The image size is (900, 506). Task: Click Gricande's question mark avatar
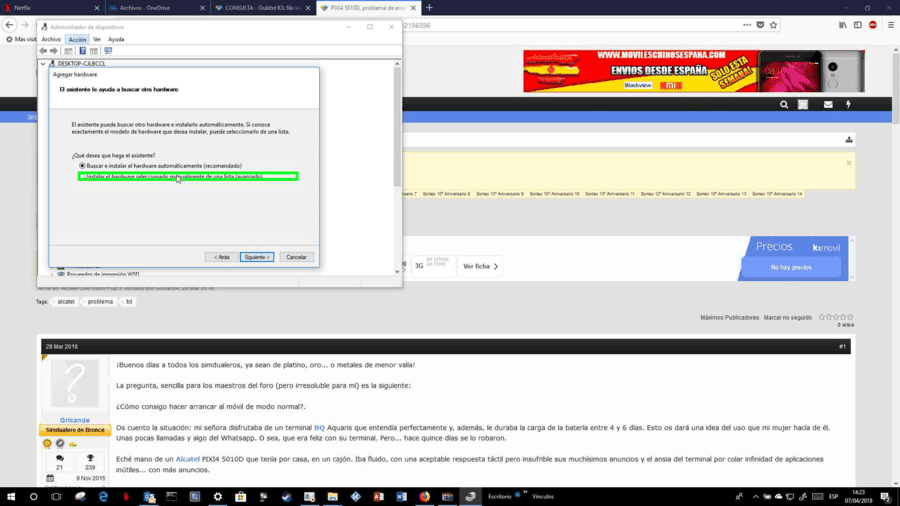click(75, 383)
